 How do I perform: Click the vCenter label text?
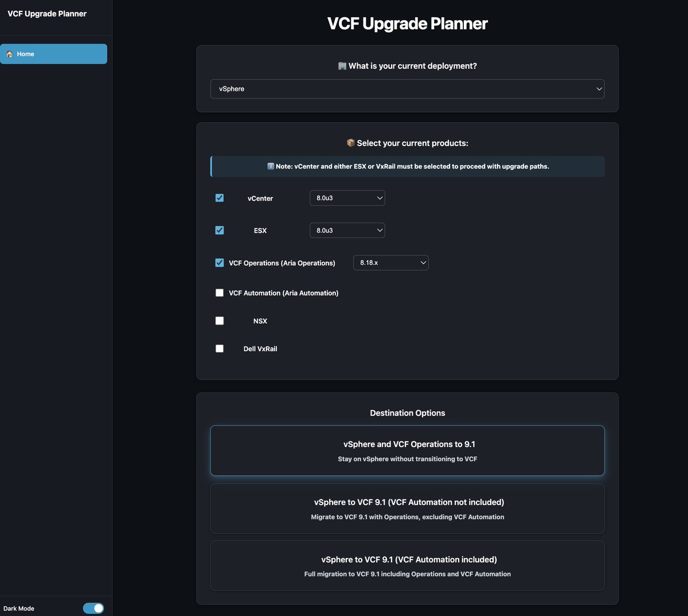point(260,198)
